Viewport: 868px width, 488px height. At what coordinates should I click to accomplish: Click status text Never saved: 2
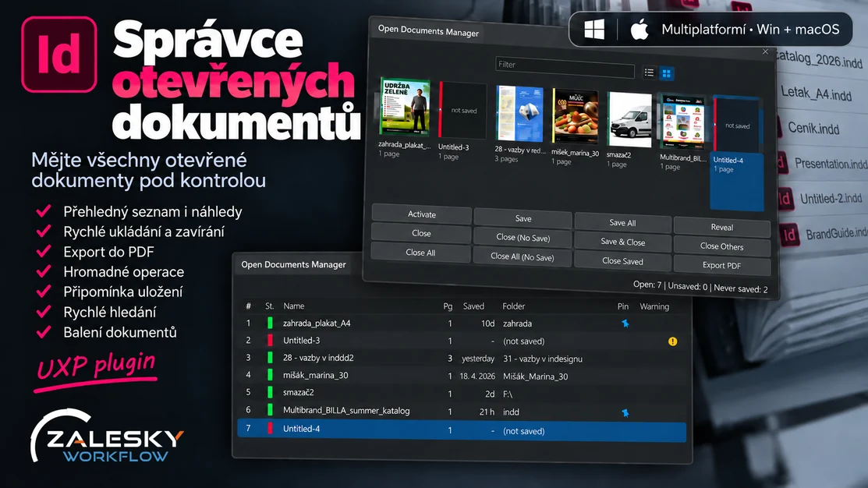pyautogui.click(x=741, y=288)
